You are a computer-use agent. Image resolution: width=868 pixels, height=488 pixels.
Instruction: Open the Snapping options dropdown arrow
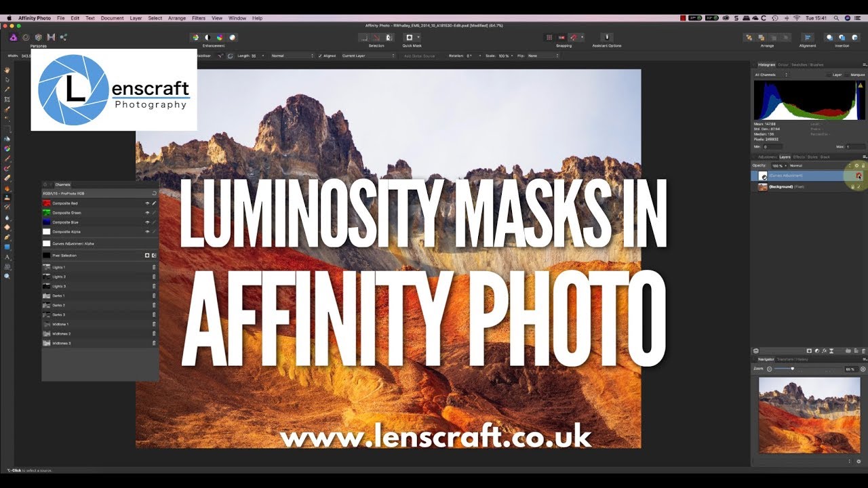[x=583, y=37]
